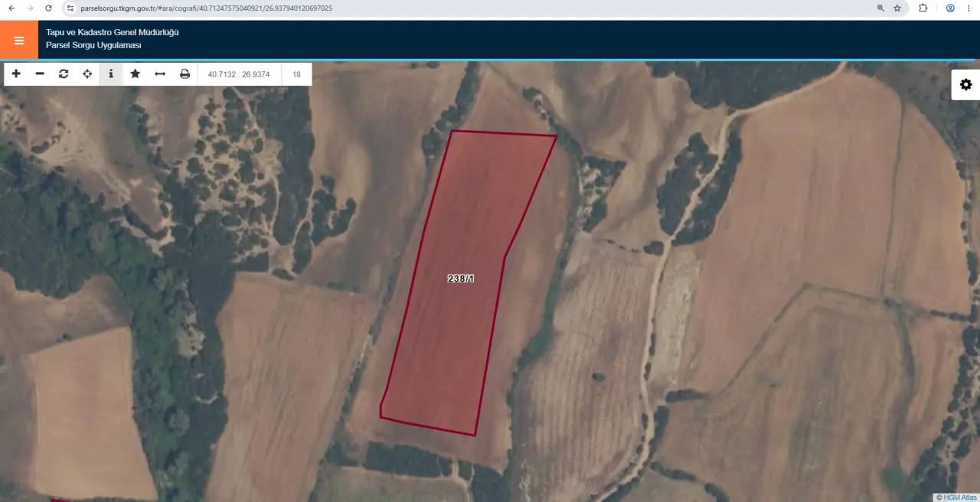This screenshot has height=502, width=980.
Task: Open the map settings gear
Action: [965, 85]
